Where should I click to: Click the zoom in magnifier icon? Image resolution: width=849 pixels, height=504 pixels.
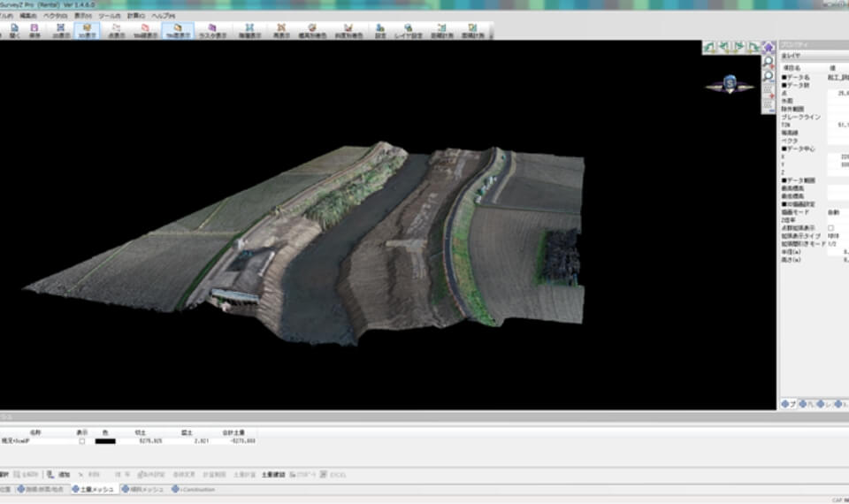(x=768, y=62)
